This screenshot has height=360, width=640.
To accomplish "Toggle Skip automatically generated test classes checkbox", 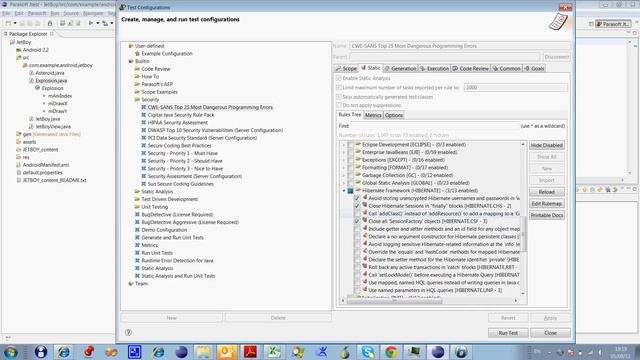I will [338, 97].
